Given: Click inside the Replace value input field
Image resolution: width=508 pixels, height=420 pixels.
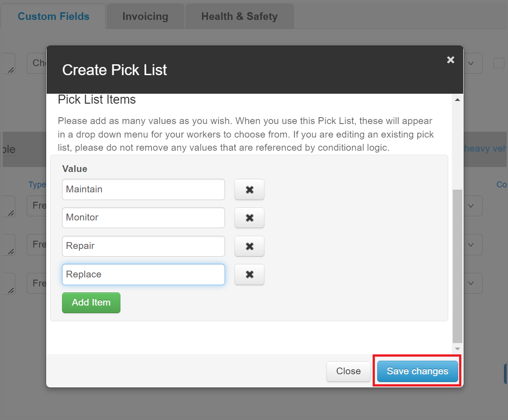Looking at the screenshot, I should (143, 274).
